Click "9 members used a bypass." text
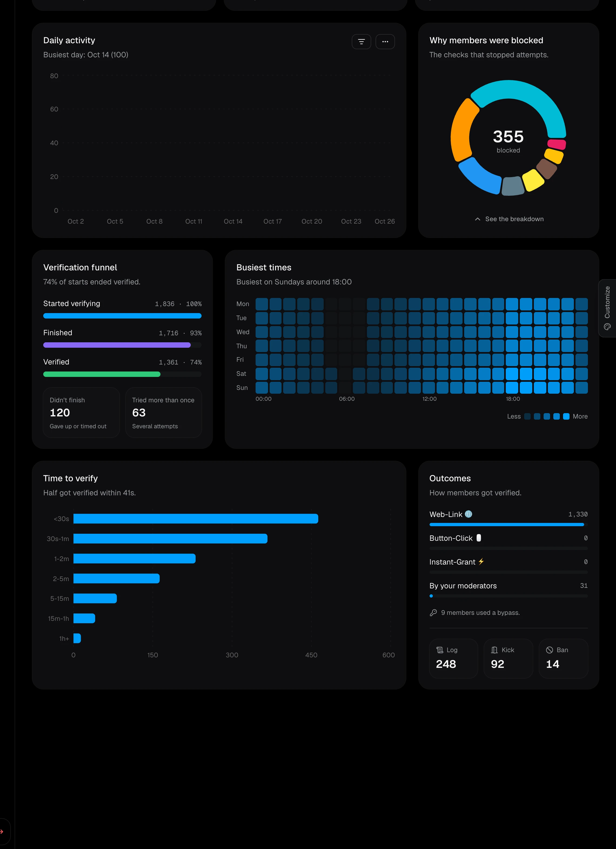This screenshot has width=616, height=849. click(480, 612)
